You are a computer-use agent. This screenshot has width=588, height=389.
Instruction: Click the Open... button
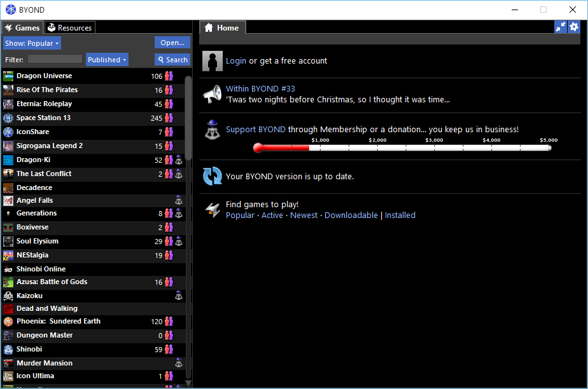(x=172, y=43)
